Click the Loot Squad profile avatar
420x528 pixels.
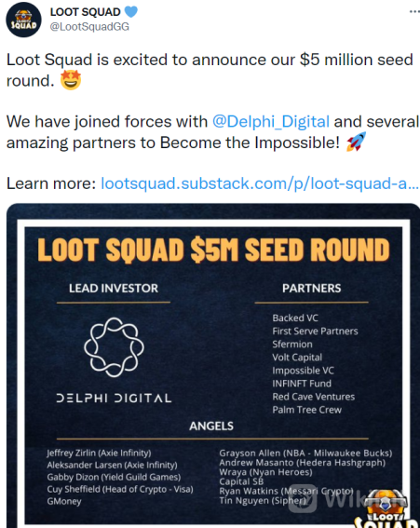click(x=23, y=20)
